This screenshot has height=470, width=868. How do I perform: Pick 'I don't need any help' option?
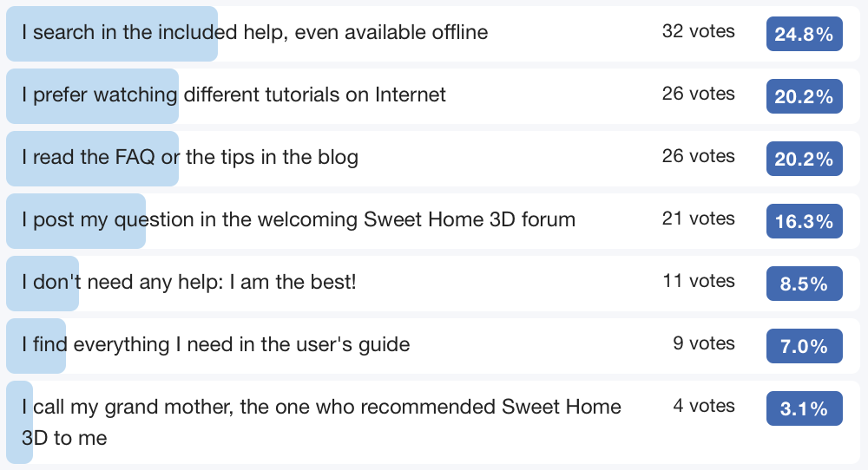pyautogui.click(x=188, y=282)
